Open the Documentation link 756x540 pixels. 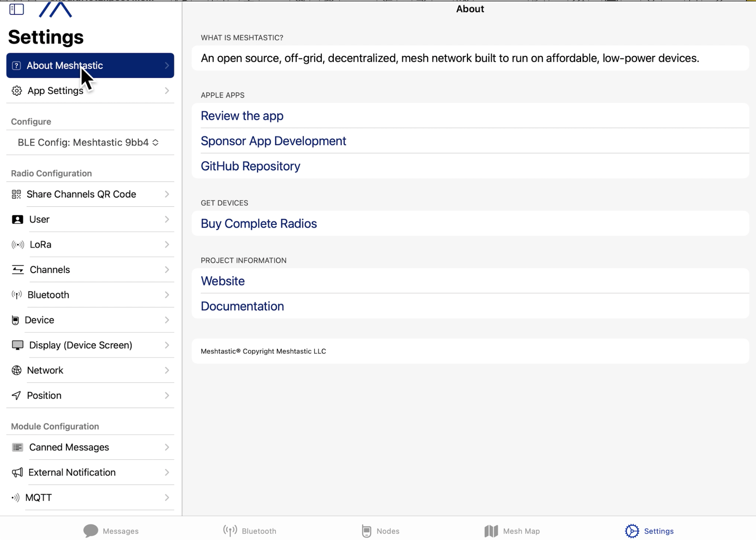[242, 306]
